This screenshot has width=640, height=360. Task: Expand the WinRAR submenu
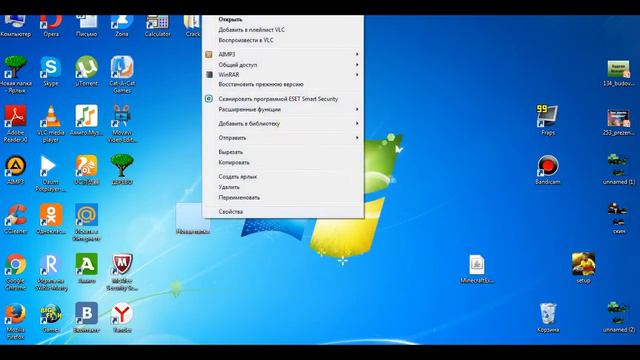click(x=282, y=75)
